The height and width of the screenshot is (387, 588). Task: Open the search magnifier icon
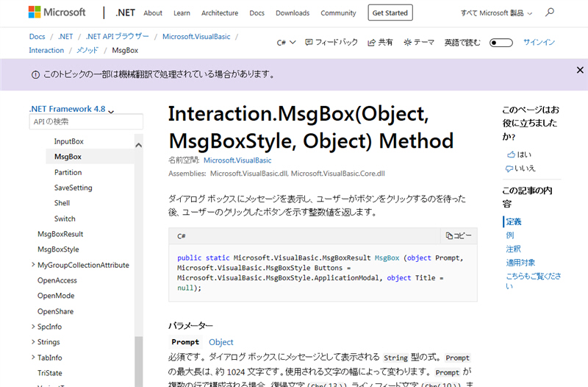[549, 13]
